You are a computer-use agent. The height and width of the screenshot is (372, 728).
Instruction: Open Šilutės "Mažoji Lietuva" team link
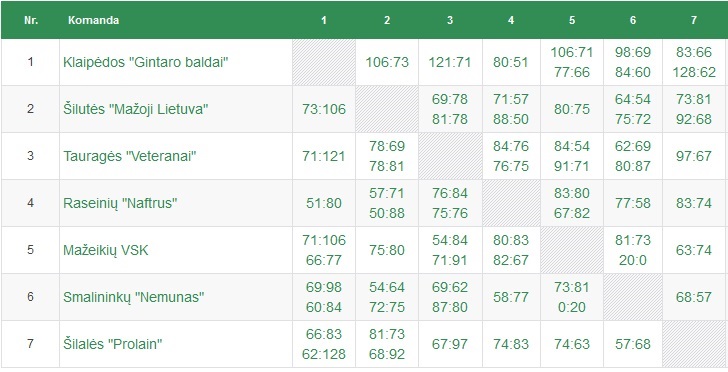pyautogui.click(x=136, y=109)
